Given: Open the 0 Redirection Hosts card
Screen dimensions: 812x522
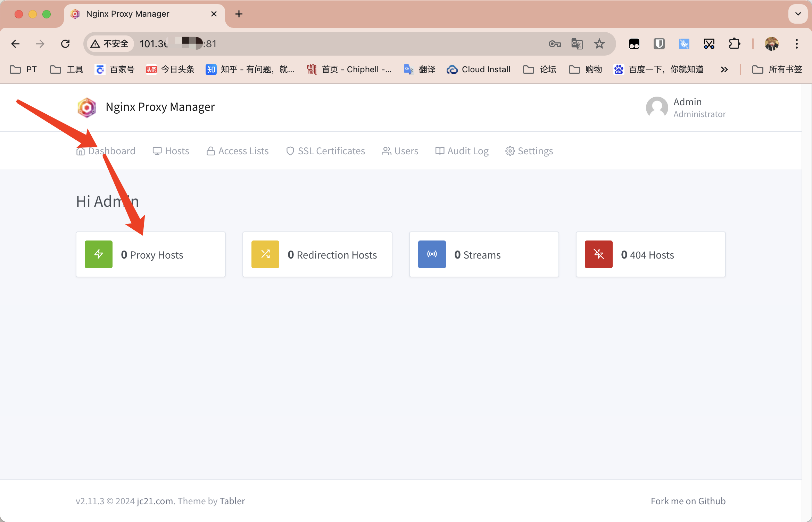Looking at the screenshot, I should pyautogui.click(x=317, y=254).
